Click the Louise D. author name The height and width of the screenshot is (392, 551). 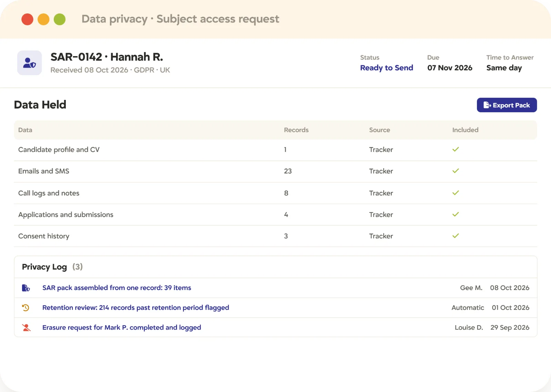469,328
